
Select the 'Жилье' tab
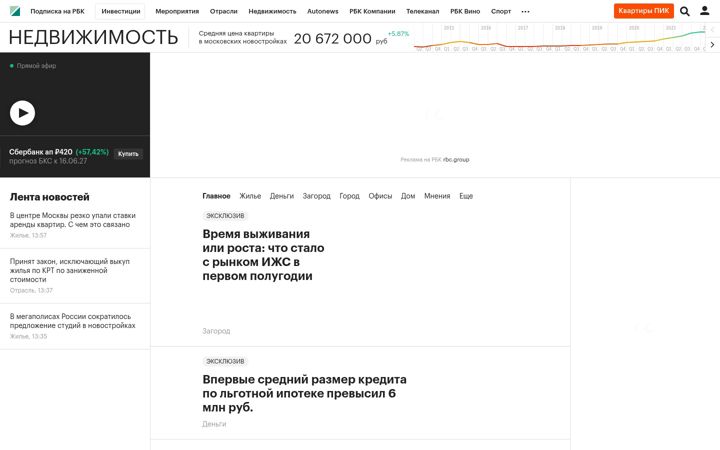250,196
